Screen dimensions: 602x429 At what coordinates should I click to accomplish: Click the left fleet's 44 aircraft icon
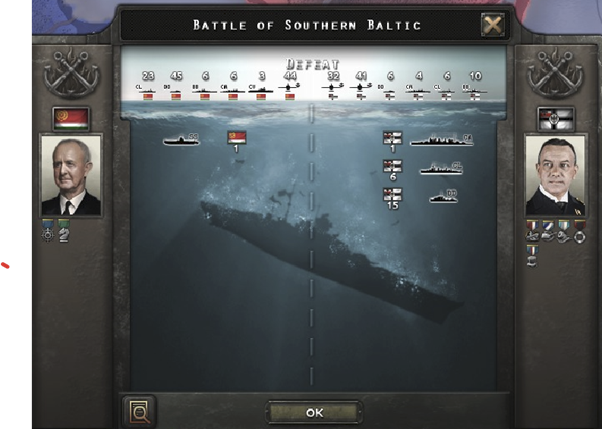point(290,91)
